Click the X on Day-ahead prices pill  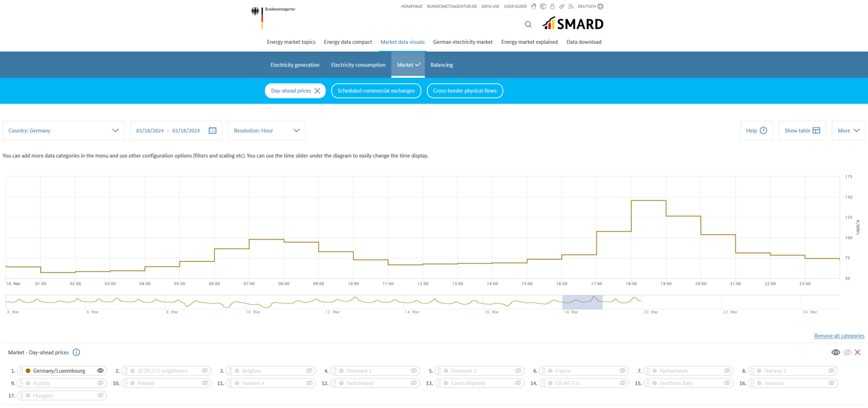(x=317, y=91)
